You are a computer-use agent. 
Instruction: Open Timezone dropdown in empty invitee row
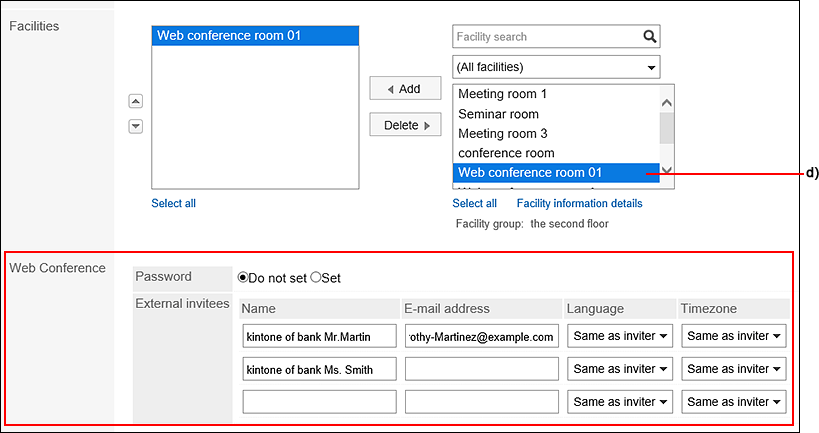[x=733, y=402]
